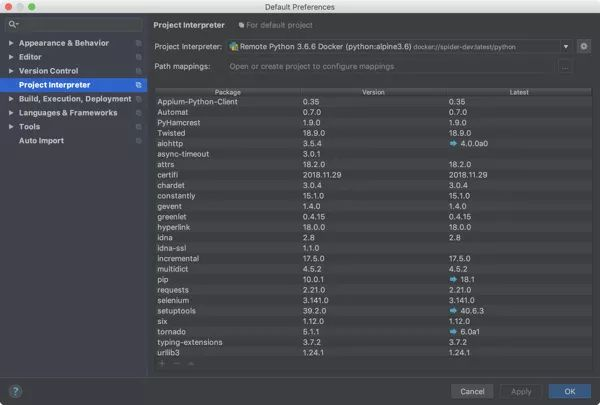Screen dimensions: 600x405
Task: Select the attrs package row
Action: click(373, 165)
